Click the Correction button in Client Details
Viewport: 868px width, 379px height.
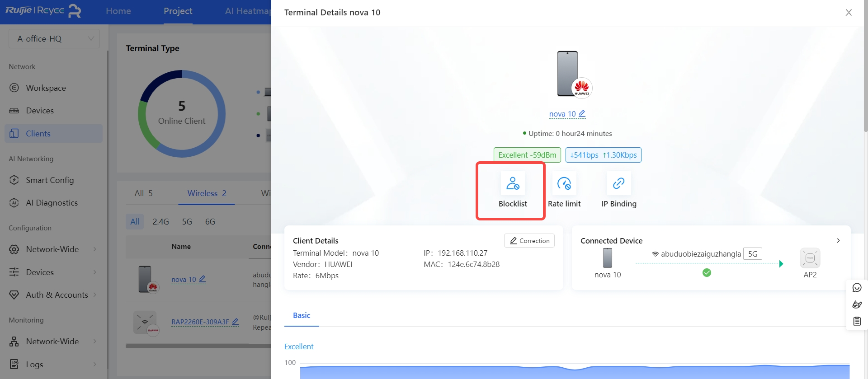coord(529,241)
